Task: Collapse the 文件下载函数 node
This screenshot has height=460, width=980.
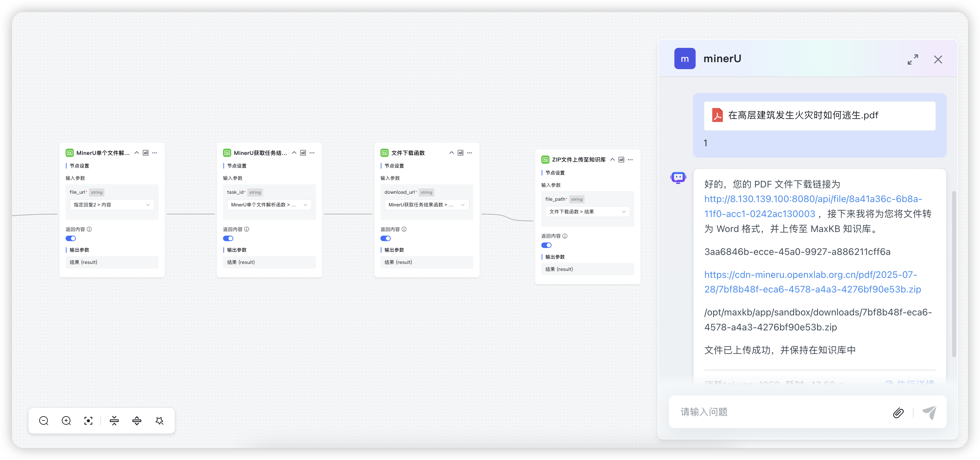Action: pyautogui.click(x=451, y=153)
